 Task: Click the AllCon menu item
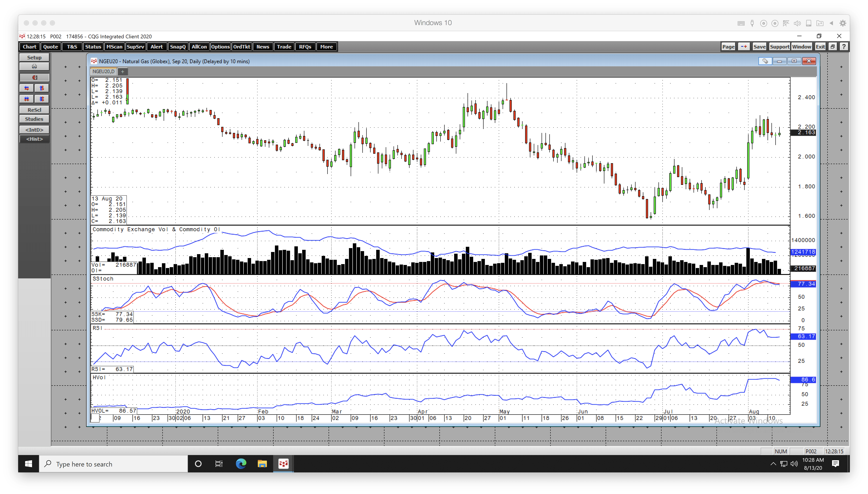tap(199, 47)
